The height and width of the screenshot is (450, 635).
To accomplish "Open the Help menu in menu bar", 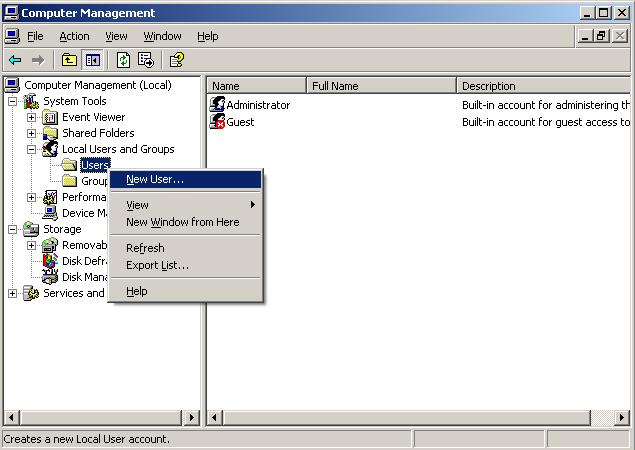I will click(208, 36).
